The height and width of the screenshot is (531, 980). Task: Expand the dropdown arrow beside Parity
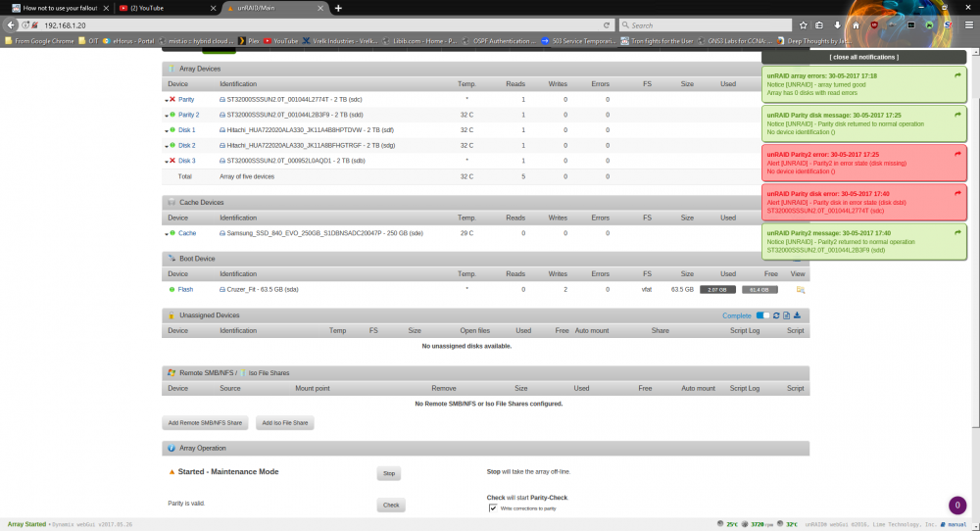point(167,100)
